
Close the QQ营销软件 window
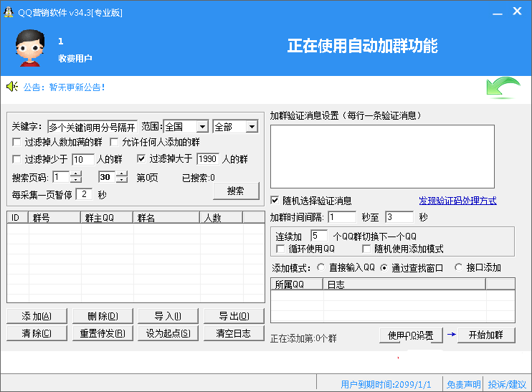(x=517, y=11)
